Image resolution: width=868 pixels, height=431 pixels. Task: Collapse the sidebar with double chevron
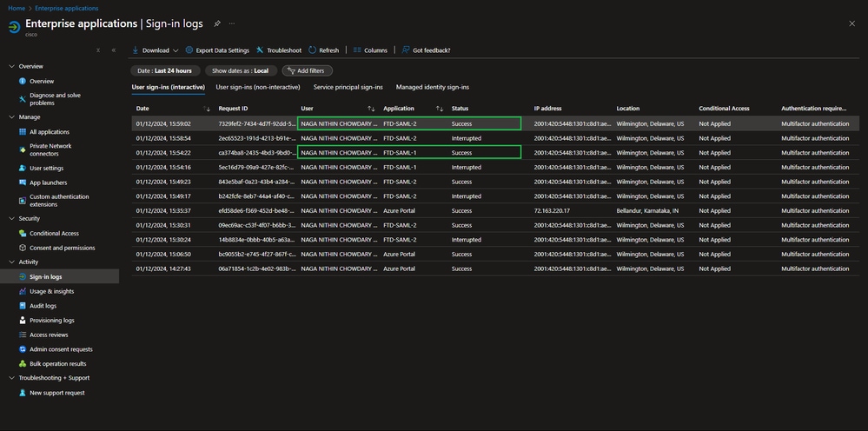click(114, 50)
